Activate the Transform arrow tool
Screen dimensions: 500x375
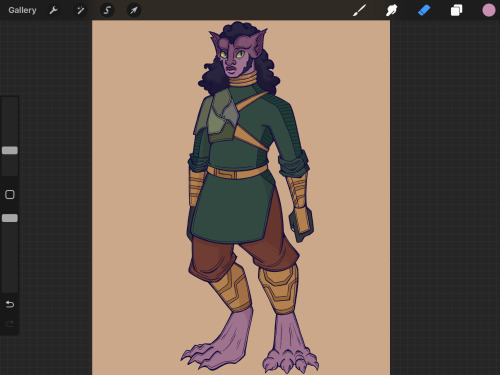coord(134,10)
